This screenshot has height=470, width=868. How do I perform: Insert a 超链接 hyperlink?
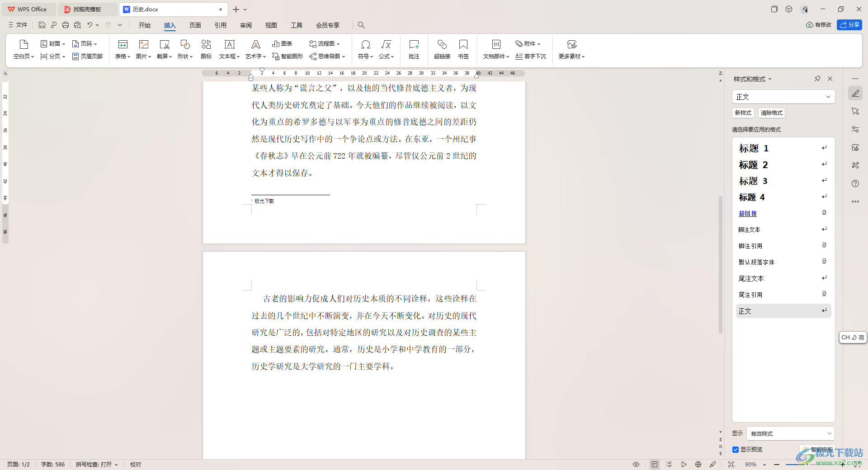(x=442, y=49)
